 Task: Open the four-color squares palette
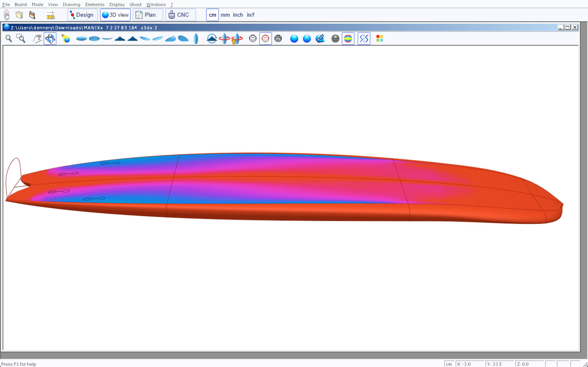tap(380, 39)
